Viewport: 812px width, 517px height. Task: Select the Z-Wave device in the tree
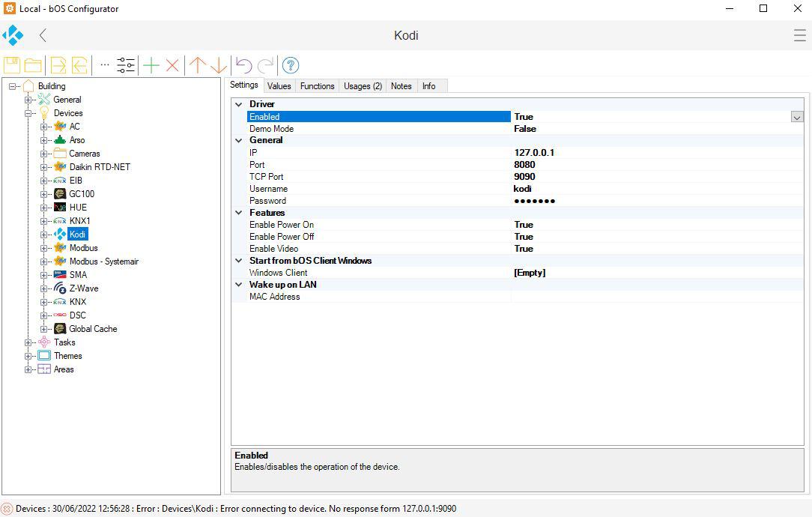(x=84, y=288)
